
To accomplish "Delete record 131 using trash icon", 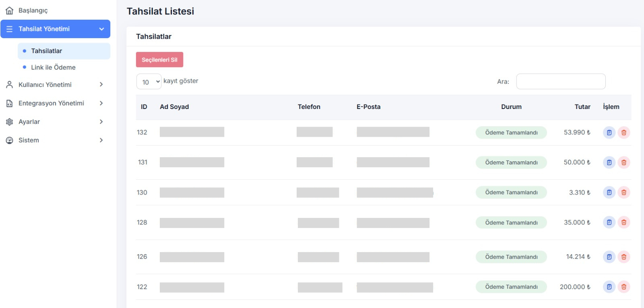I will point(623,162).
